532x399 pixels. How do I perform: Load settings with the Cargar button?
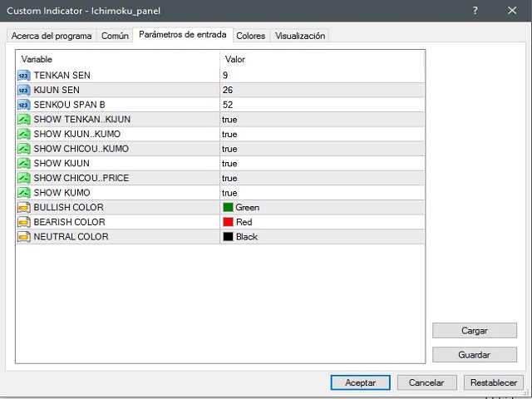(475, 331)
